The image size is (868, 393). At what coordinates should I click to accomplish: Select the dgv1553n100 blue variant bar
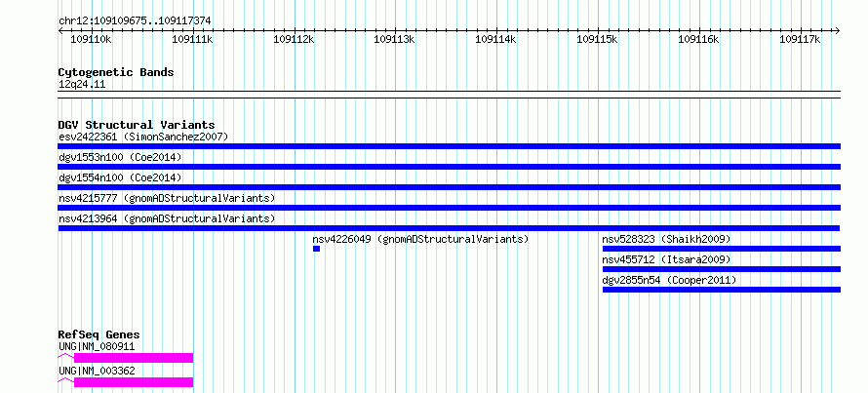click(450, 167)
